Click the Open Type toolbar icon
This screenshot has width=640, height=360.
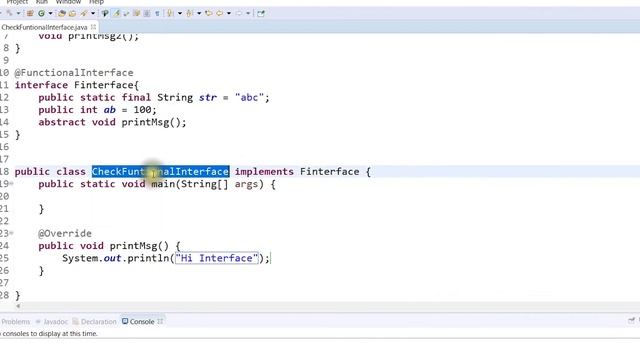[x=62, y=13]
